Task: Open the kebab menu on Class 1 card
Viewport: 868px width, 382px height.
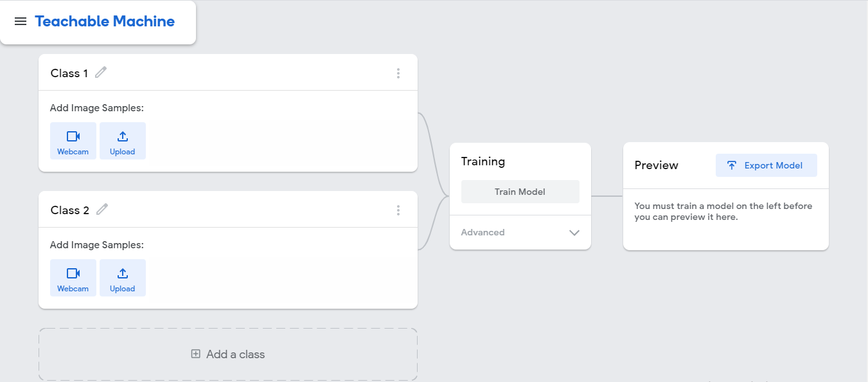Action: (x=398, y=73)
